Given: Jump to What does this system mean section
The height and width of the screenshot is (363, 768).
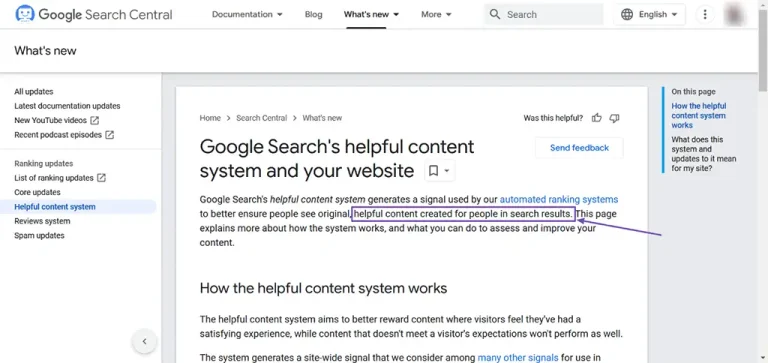Looking at the screenshot, I should [704, 154].
